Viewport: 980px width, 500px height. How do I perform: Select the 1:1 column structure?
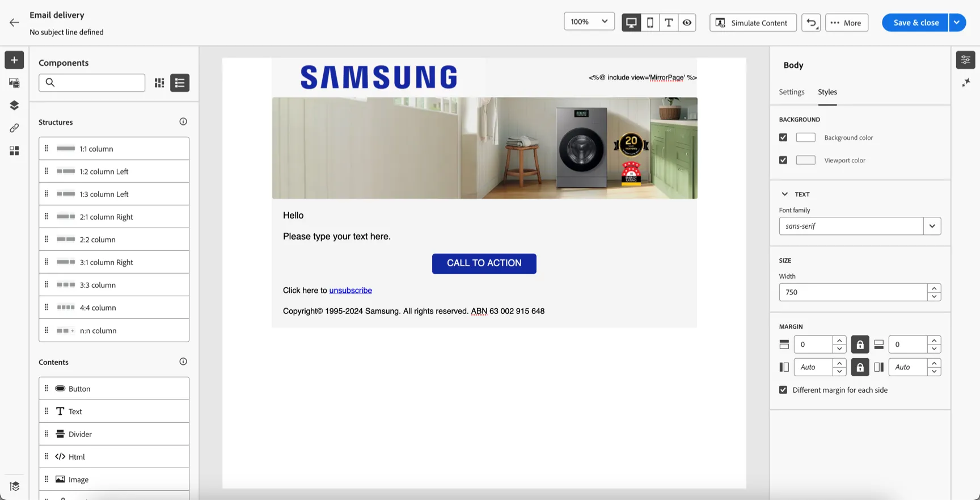coord(114,149)
